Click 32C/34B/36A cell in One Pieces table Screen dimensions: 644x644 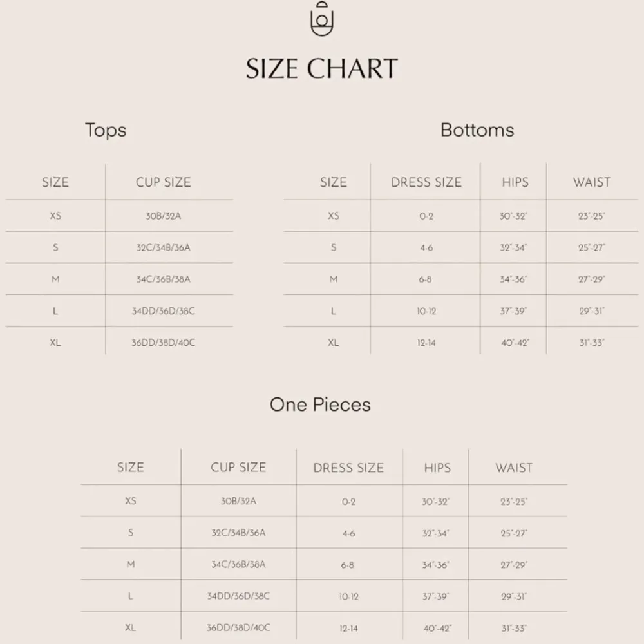(x=238, y=533)
